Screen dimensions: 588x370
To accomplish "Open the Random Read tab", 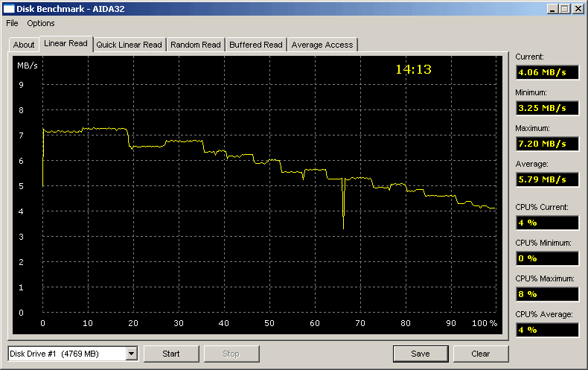I will 195,45.
